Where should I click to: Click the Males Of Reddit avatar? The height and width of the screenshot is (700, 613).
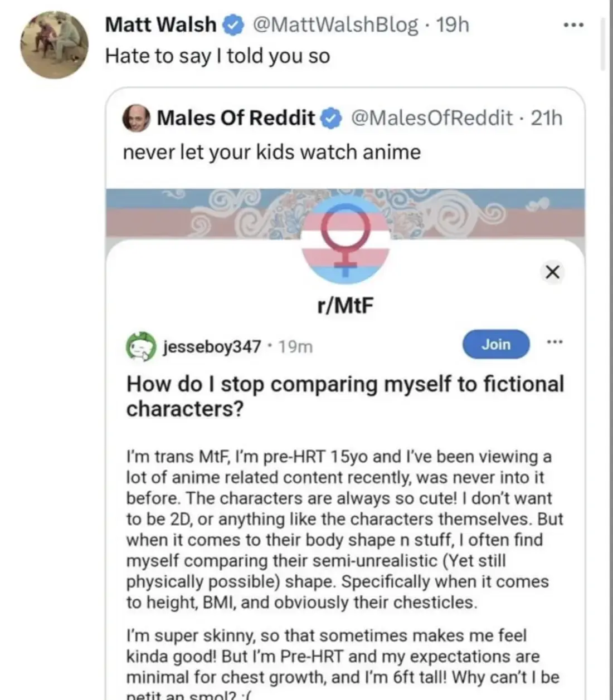[136, 118]
